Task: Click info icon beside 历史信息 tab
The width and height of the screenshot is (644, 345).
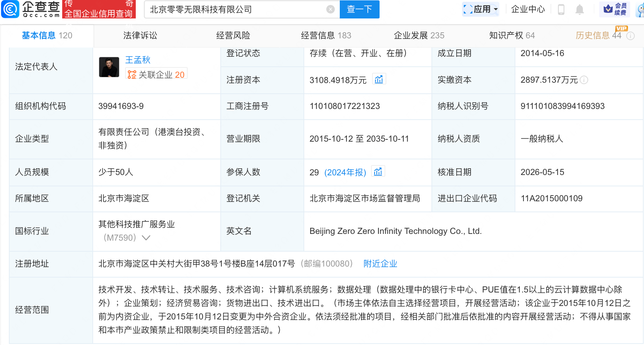Action: tap(630, 36)
